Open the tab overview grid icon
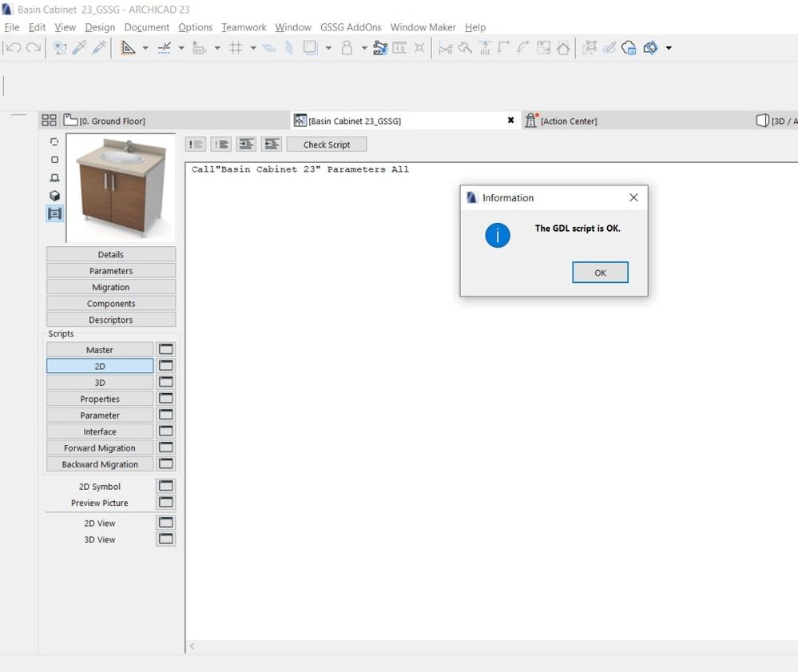This screenshot has width=798, height=672. coord(49,121)
